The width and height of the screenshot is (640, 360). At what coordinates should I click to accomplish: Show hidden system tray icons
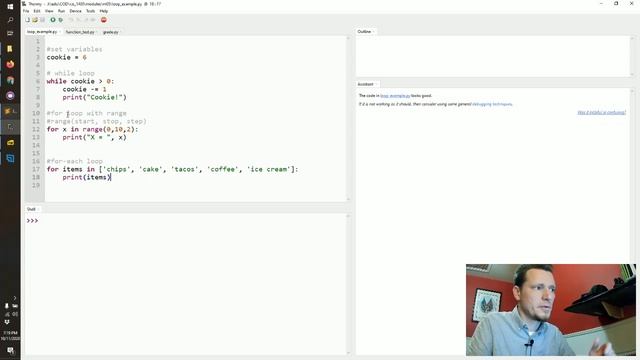[x=15, y=298]
